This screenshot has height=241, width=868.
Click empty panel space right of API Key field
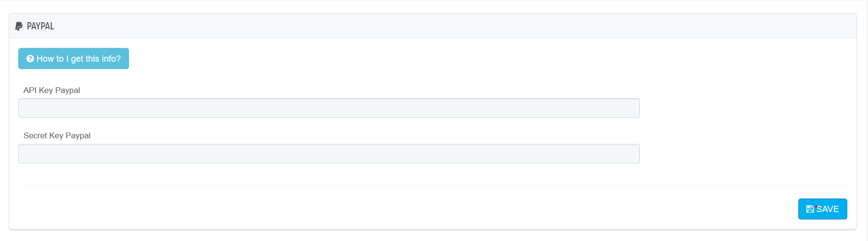point(746,108)
